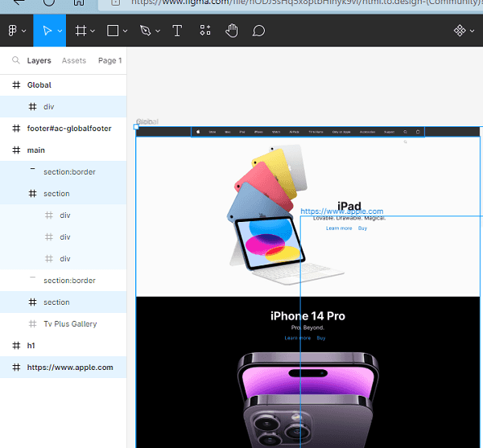Click the iPad Learn more link
The image size is (483, 448).
click(338, 228)
